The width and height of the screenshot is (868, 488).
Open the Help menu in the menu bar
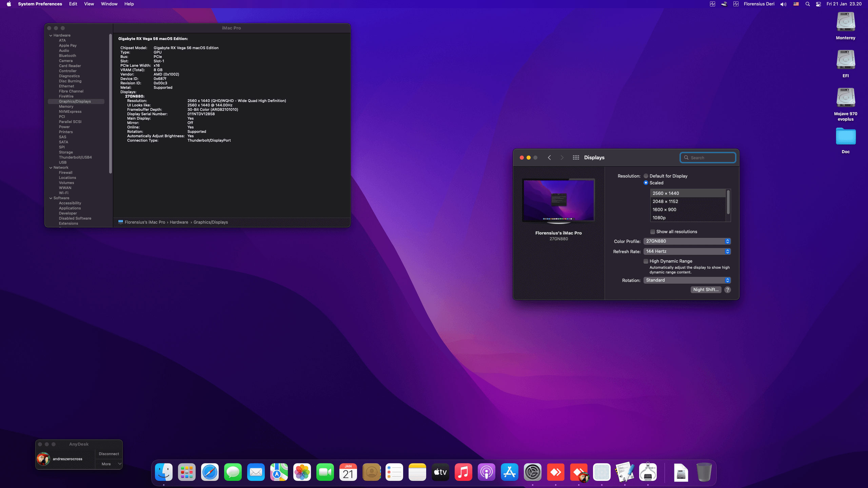129,4
